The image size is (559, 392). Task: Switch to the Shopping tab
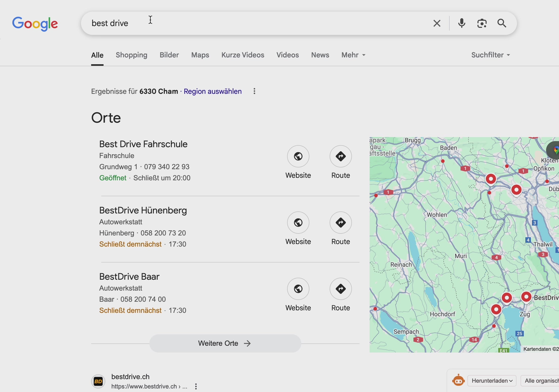(x=131, y=55)
